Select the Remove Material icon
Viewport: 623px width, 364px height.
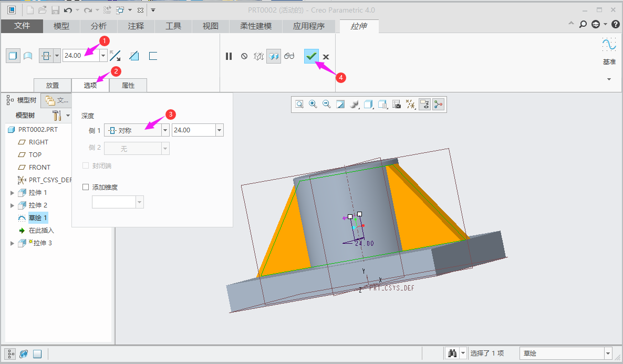134,56
